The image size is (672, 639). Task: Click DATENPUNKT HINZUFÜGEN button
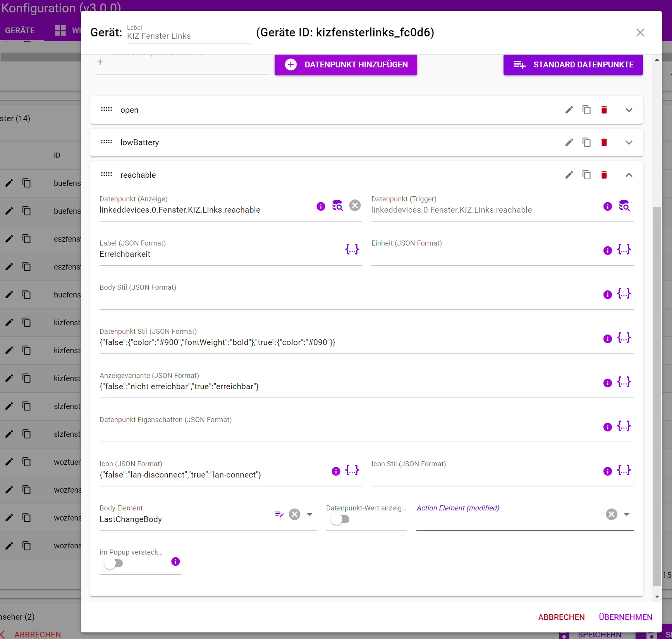(346, 65)
